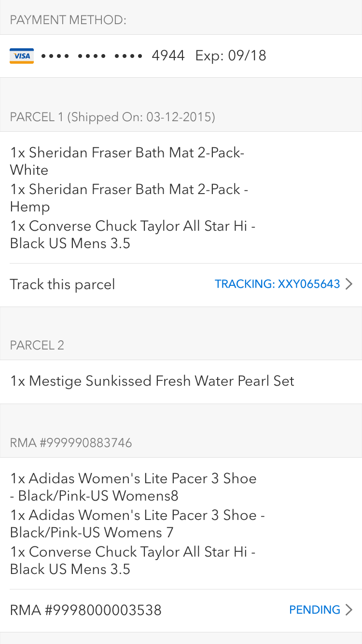The height and width of the screenshot is (644, 362).
Task: Tap Converse Chuck Taylor item under RMA
Action: (x=132, y=560)
